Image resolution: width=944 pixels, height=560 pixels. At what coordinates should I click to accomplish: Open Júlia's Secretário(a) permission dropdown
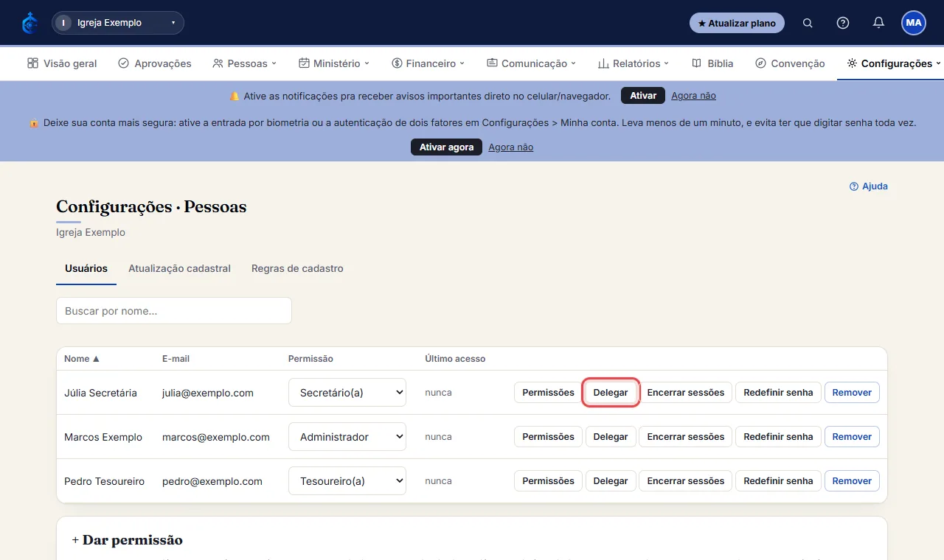347,393
